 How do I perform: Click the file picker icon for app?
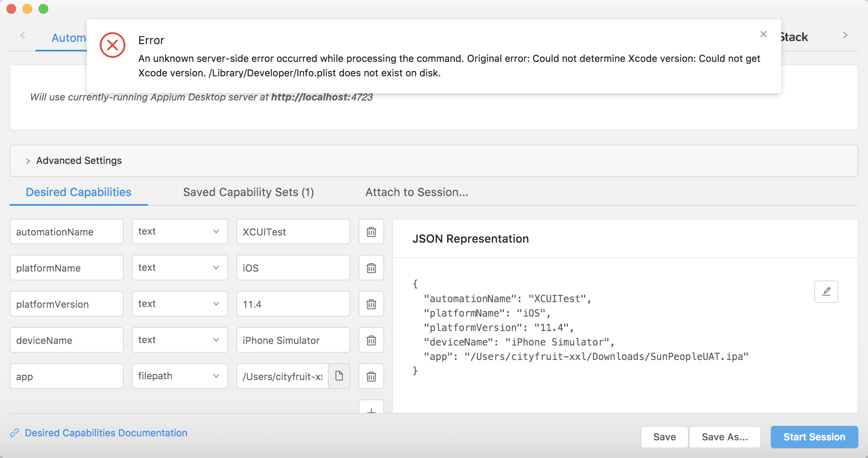tap(340, 376)
